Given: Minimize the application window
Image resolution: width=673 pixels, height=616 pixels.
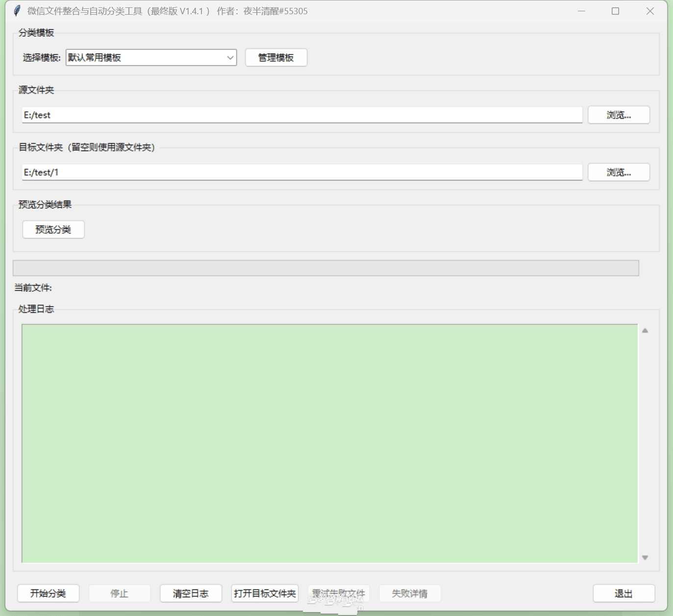Looking at the screenshot, I should click(581, 11).
